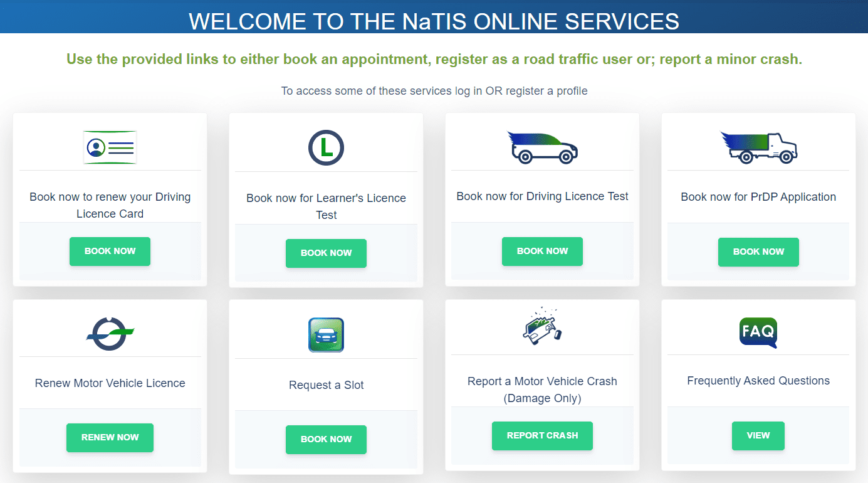Click the 'Frequently Asked Questions' text

pyautogui.click(x=758, y=381)
